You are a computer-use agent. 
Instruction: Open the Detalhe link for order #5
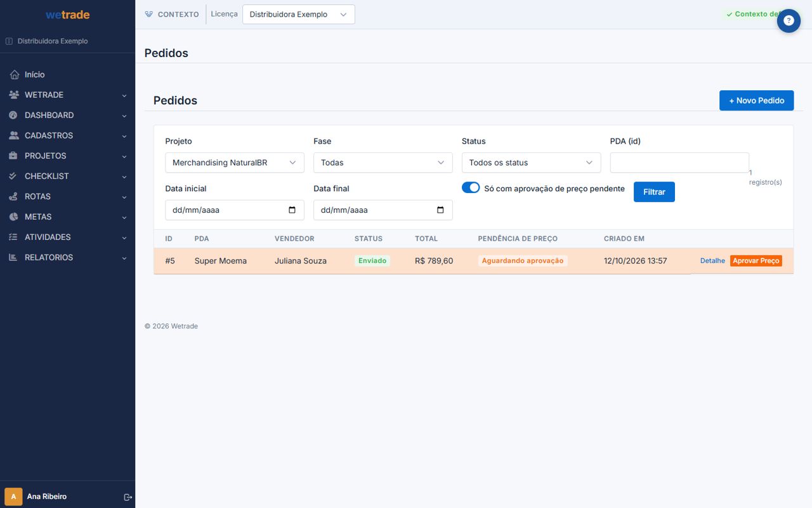pyautogui.click(x=712, y=261)
